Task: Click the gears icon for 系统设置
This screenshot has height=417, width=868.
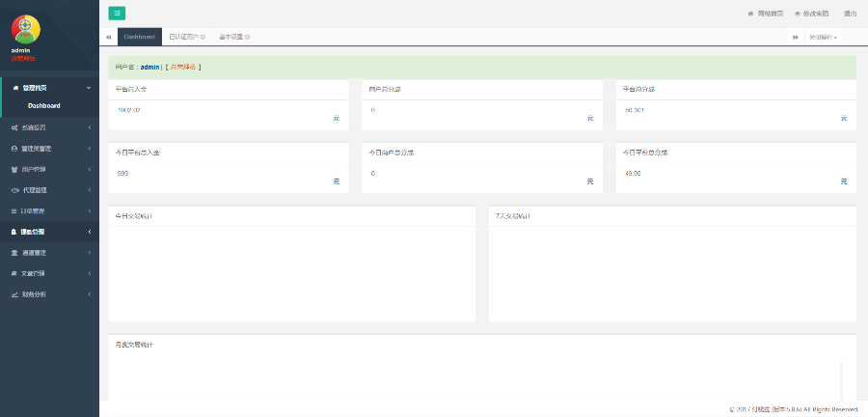Action: (x=14, y=127)
